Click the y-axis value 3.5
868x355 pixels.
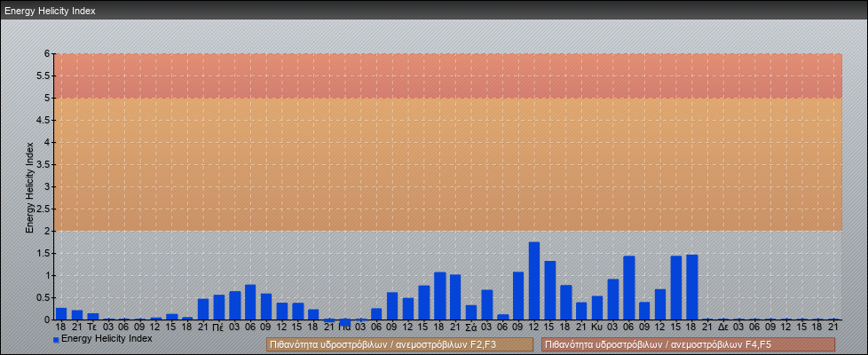pyautogui.click(x=43, y=164)
